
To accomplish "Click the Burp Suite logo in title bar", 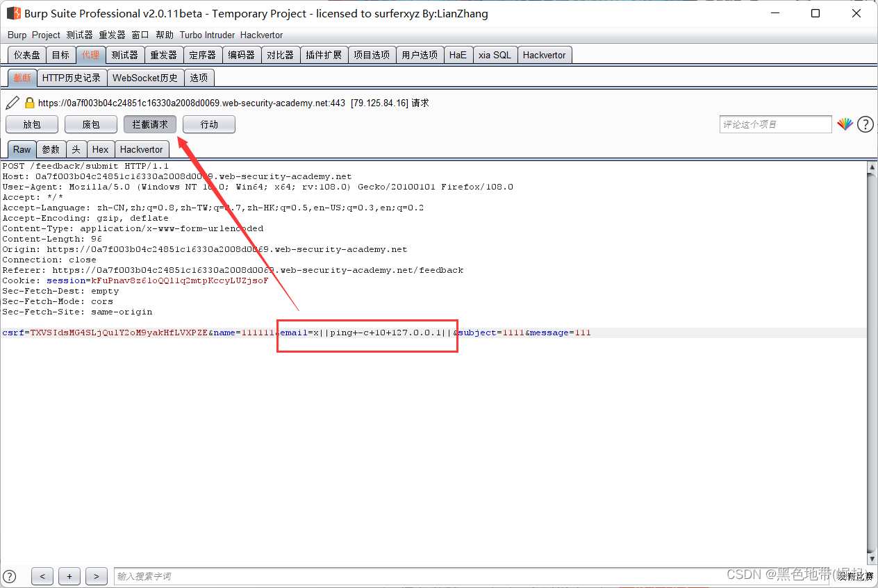I will tap(13, 13).
